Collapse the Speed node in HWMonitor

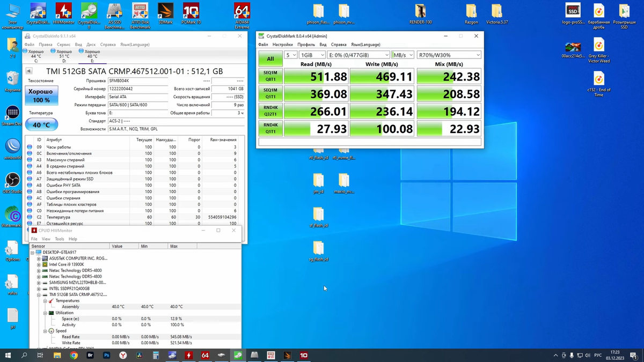(45, 331)
